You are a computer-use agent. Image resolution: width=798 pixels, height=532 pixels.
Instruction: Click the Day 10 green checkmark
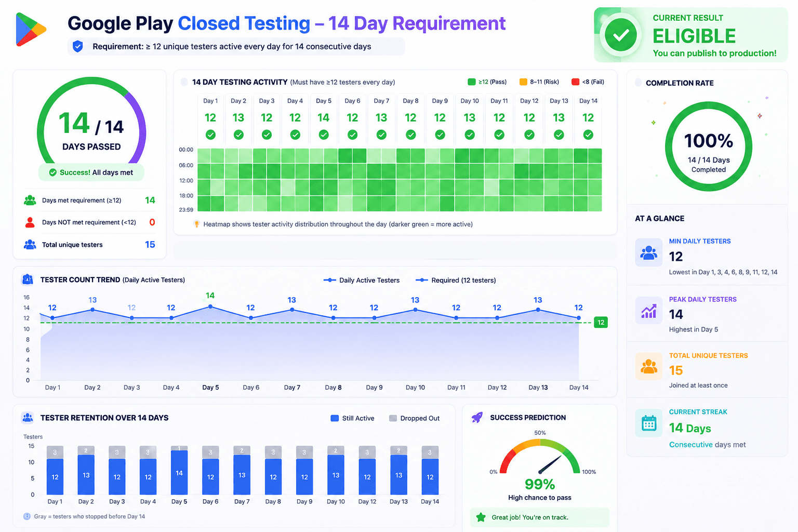tap(470, 135)
